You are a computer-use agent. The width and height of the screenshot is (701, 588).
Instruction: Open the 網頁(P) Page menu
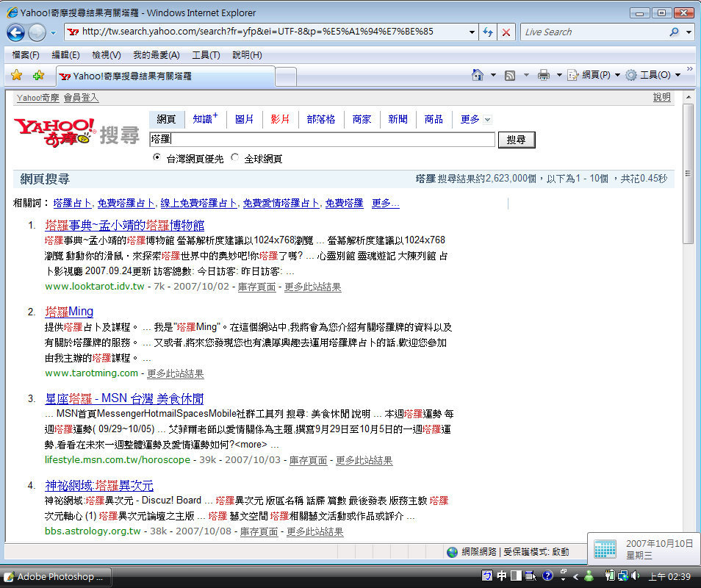click(593, 75)
